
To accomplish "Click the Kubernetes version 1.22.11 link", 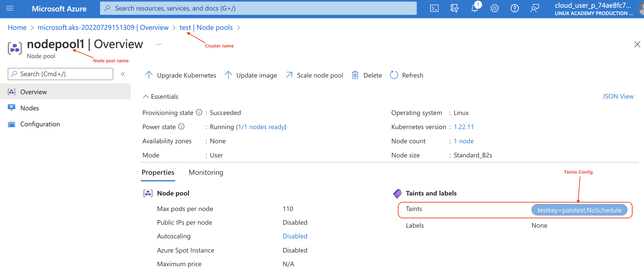I will point(464,127).
